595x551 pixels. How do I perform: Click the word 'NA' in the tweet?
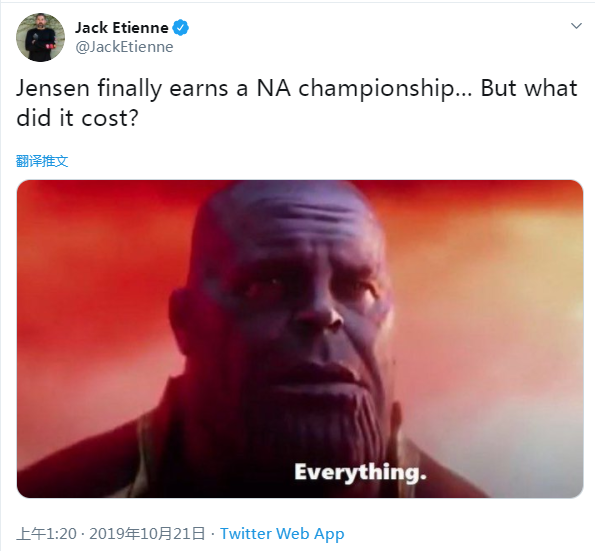(x=274, y=88)
